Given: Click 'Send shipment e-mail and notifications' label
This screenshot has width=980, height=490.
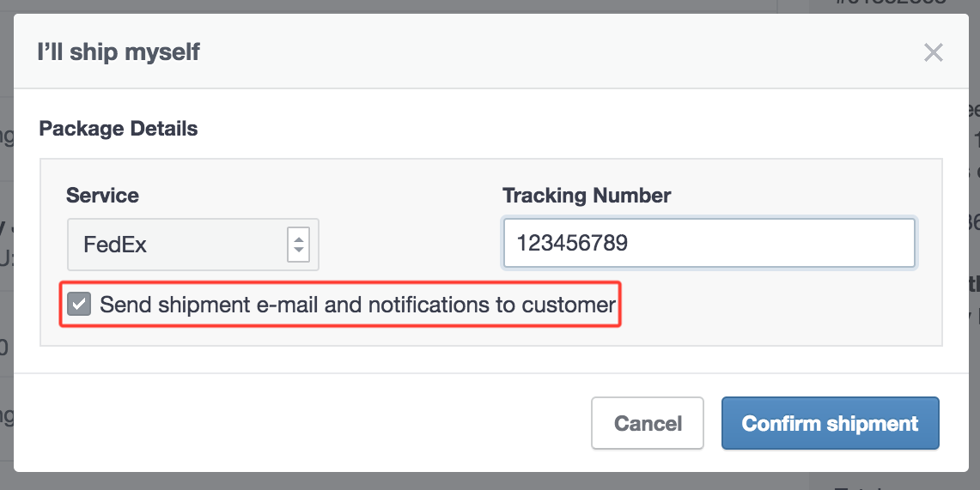Looking at the screenshot, I should [x=357, y=305].
